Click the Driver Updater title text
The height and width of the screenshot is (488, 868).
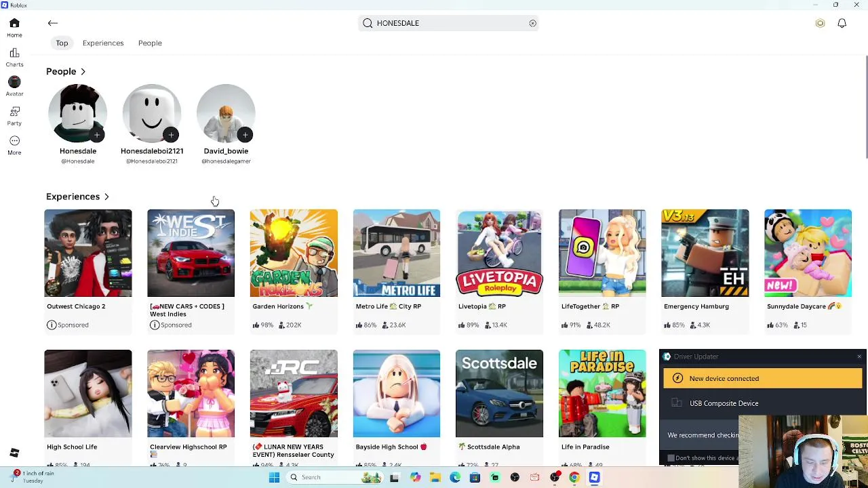[696, 357]
